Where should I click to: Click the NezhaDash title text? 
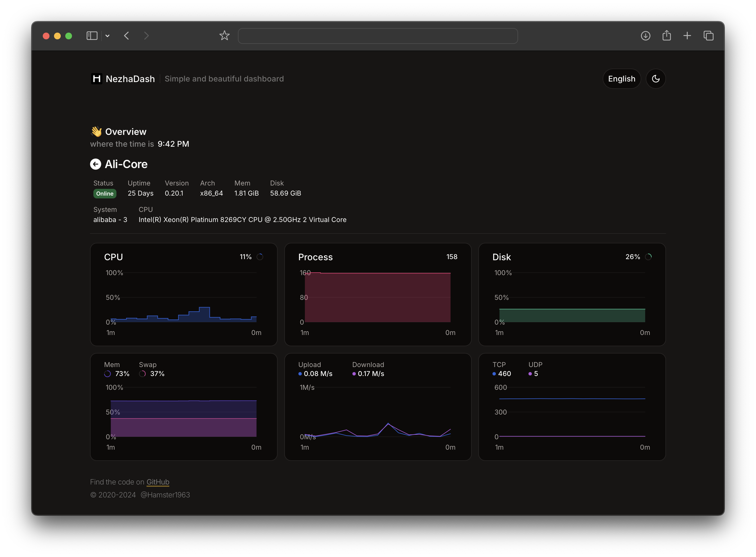[130, 79]
